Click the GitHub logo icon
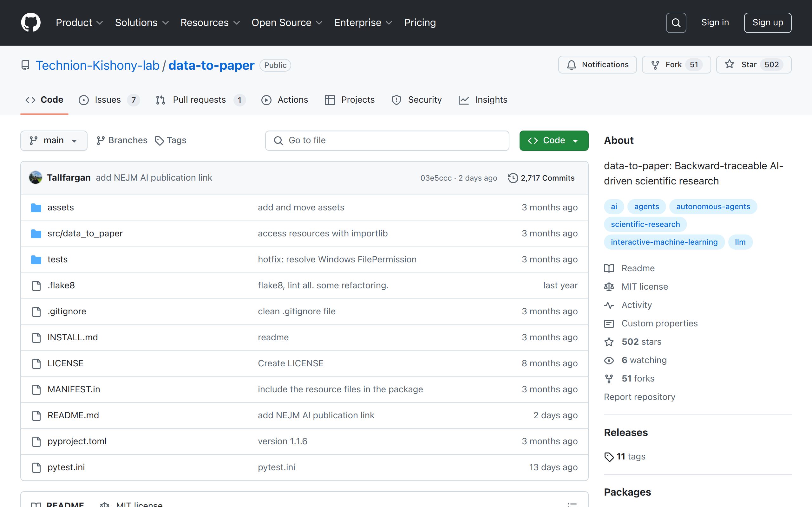 [x=31, y=22]
